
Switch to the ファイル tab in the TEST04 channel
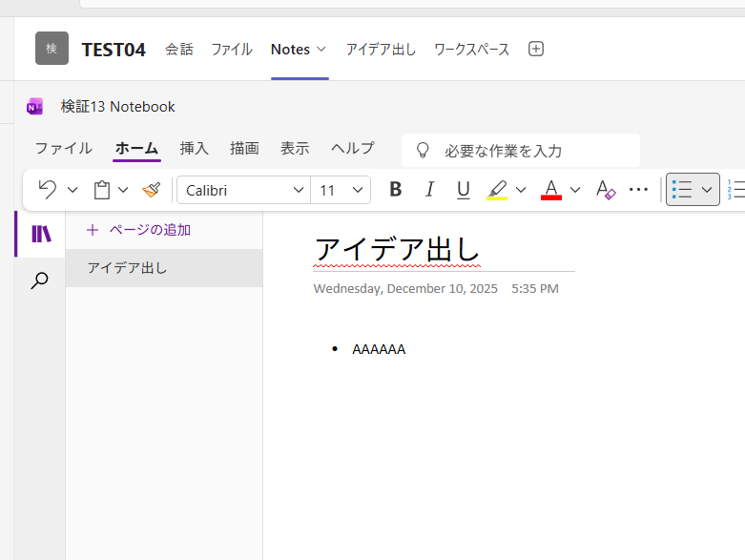tap(232, 49)
